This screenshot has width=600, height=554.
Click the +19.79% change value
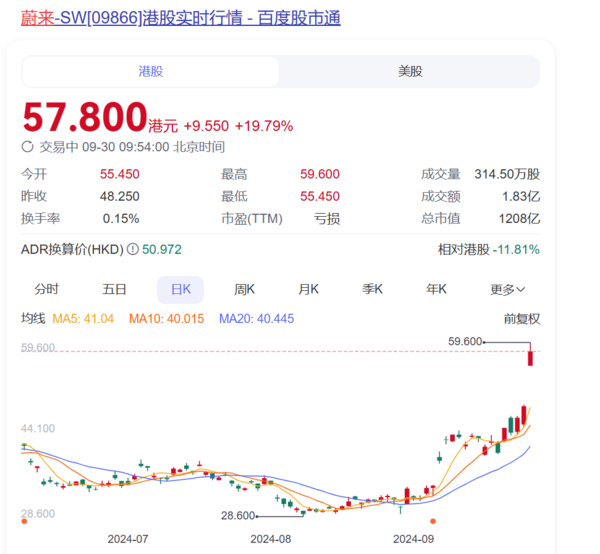pos(264,126)
